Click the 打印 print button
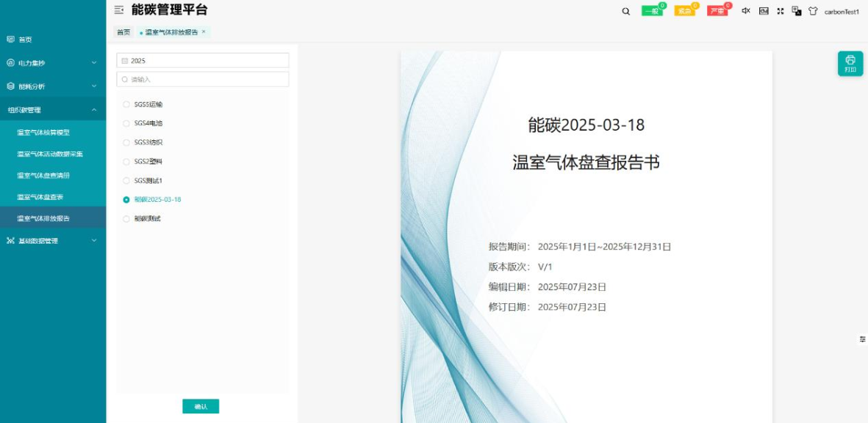Image resolution: width=868 pixels, height=423 pixels. (850, 64)
